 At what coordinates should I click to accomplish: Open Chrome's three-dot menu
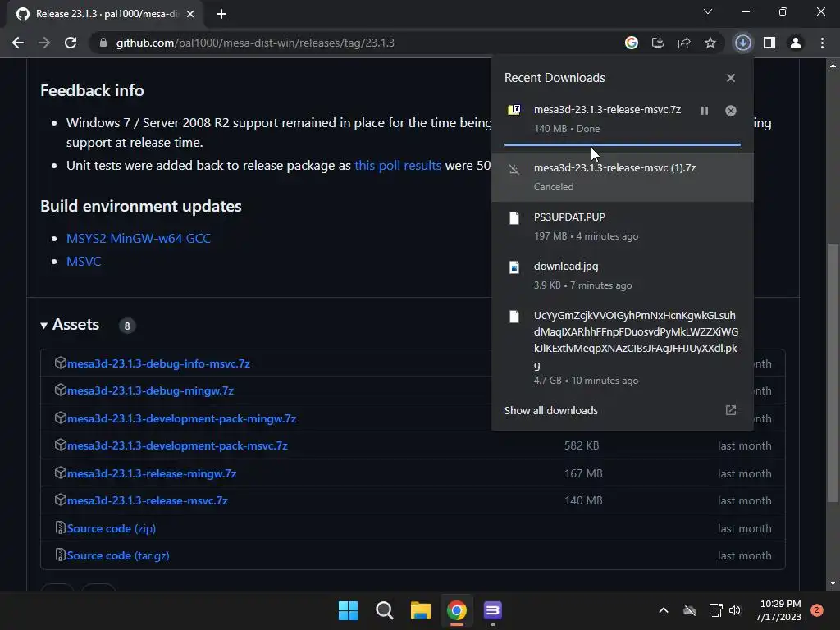point(822,43)
